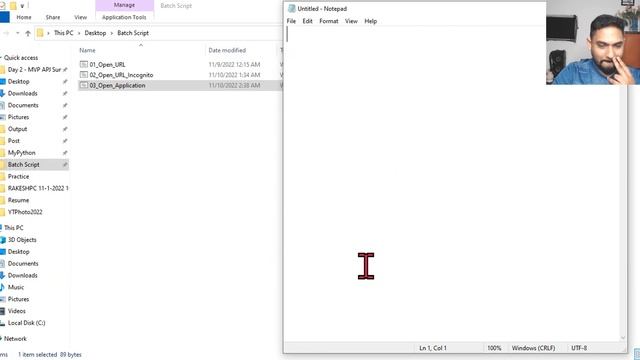Switch to Home ribbon tab in Explorer
The image size is (640, 360).
pyautogui.click(x=24, y=17)
